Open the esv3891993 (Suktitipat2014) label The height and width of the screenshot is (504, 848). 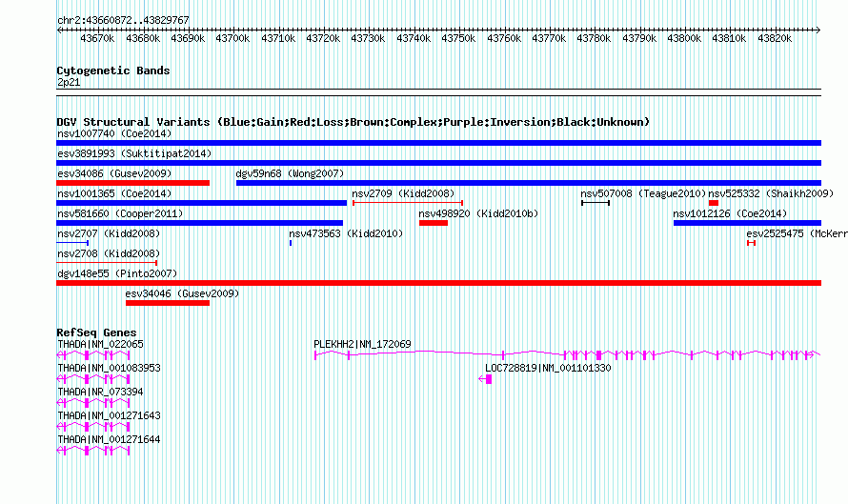pos(134,153)
